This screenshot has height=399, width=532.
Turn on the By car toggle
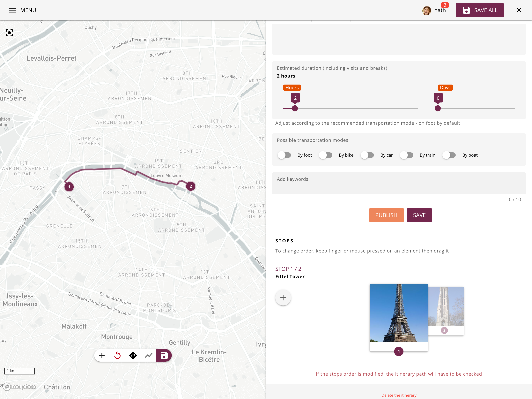click(x=367, y=155)
